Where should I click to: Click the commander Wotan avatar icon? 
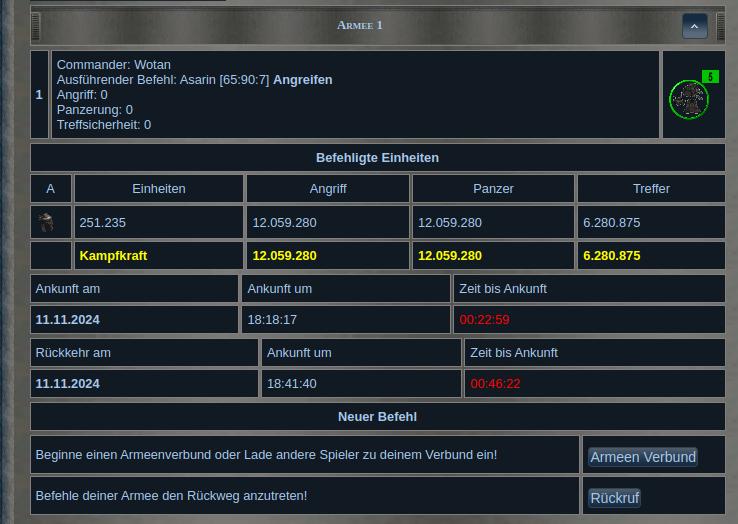click(x=688, y=99)
